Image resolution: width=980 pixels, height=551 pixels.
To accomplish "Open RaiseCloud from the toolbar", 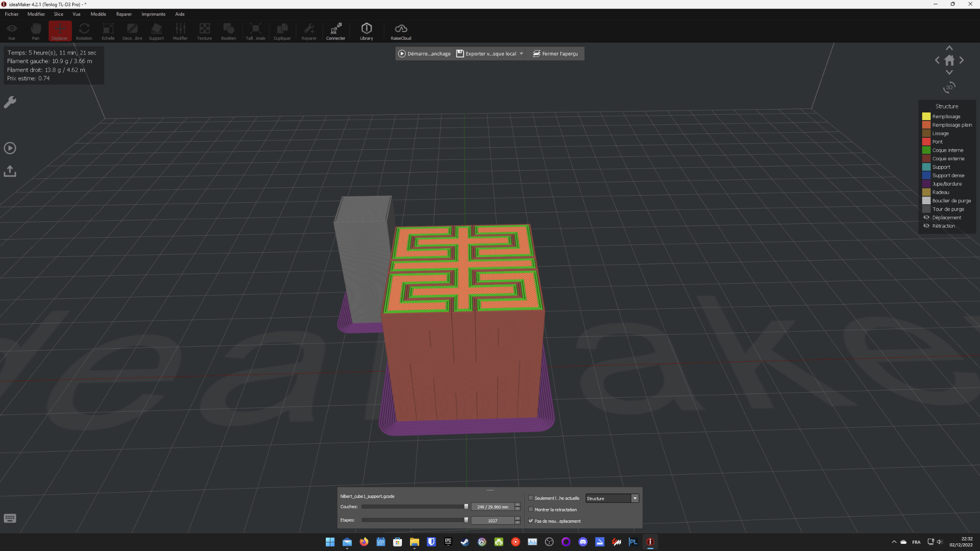I will (x=401, y=32).
